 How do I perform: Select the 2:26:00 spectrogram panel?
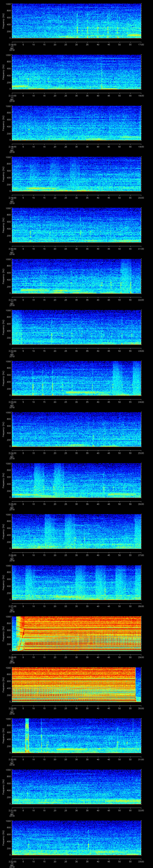pos(76,531)
